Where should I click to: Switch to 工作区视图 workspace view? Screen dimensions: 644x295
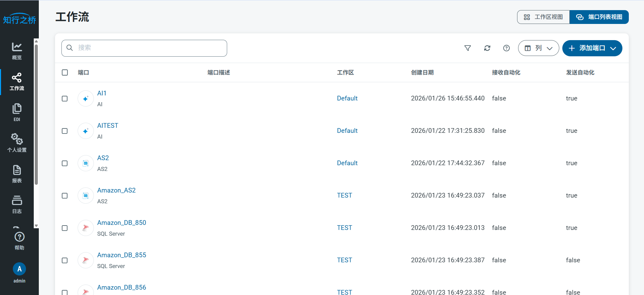pos(543,17)
